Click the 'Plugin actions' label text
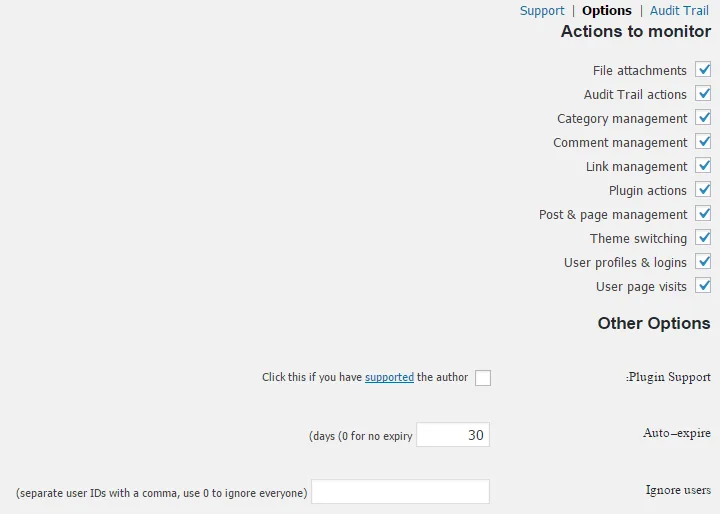 [648, 190]
